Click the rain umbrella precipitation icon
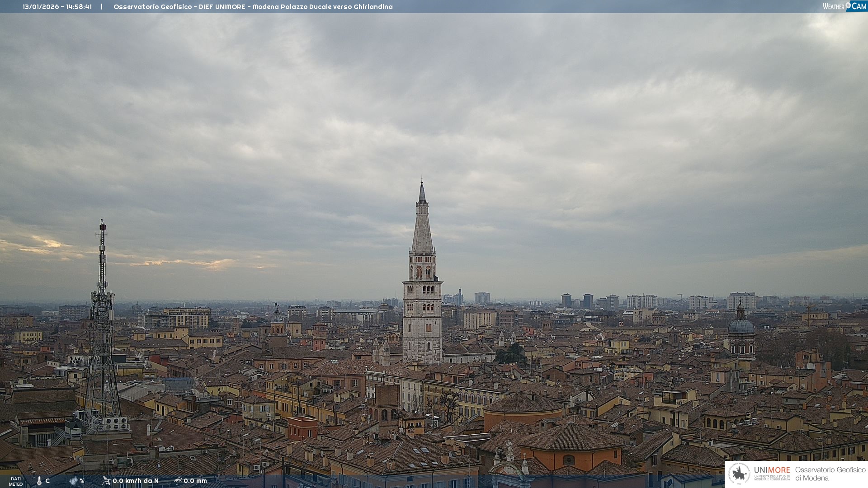 [x=178, y=481]
